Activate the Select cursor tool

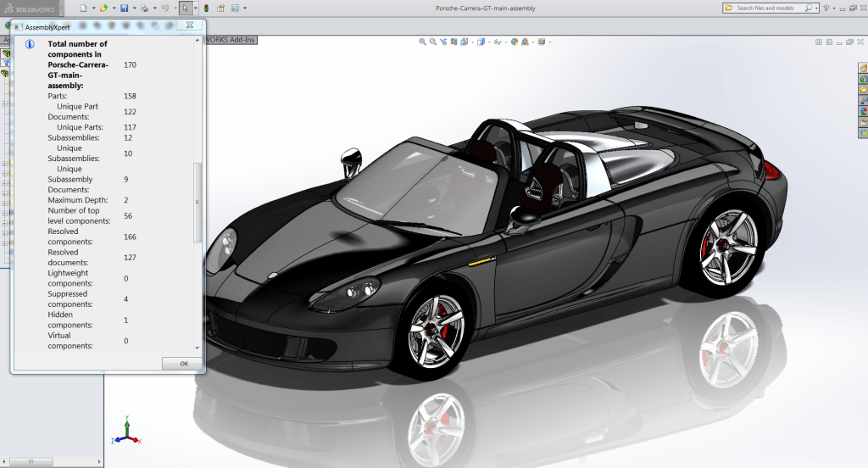point(185,8)
